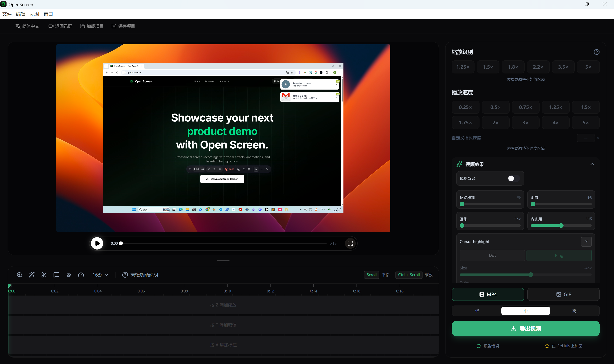Click the panel resize handle below preview
The width and height of the screenshot is (614, 364).
click(223, 260)
